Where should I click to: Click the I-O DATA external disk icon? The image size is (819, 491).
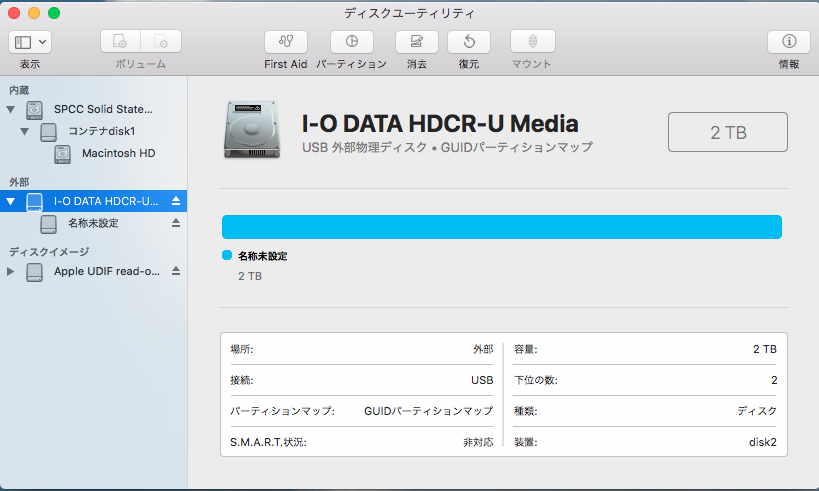pos(34,202)
